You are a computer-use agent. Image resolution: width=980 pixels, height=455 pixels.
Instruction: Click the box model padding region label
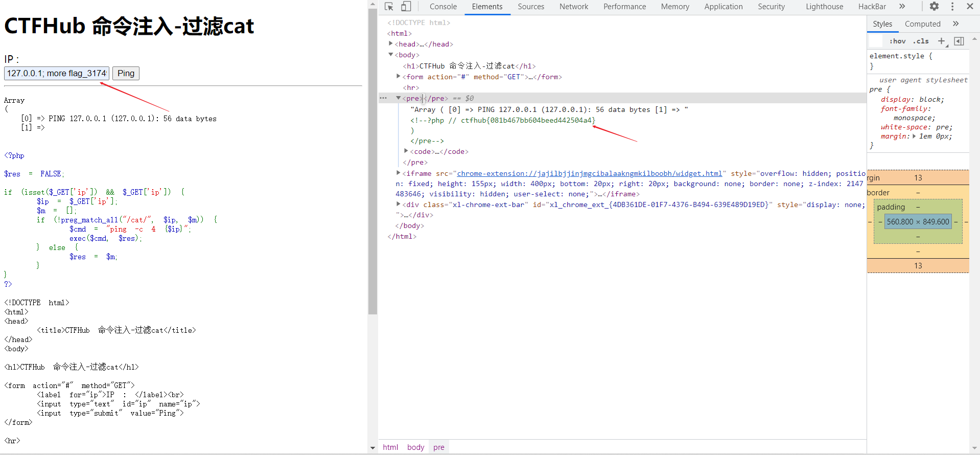pyautogui.click(x=891, y=207)
